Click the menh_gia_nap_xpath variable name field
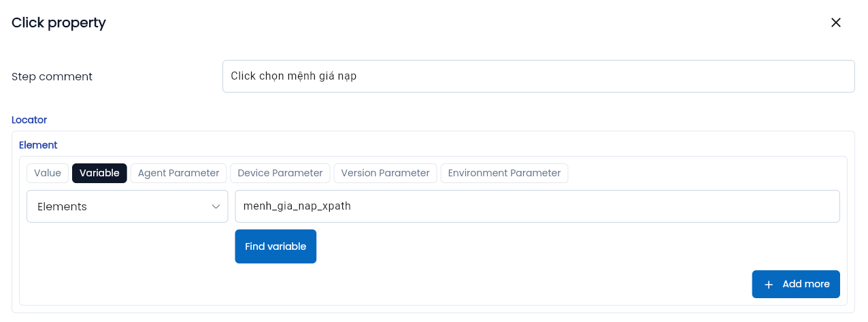 tap(537, 206)
